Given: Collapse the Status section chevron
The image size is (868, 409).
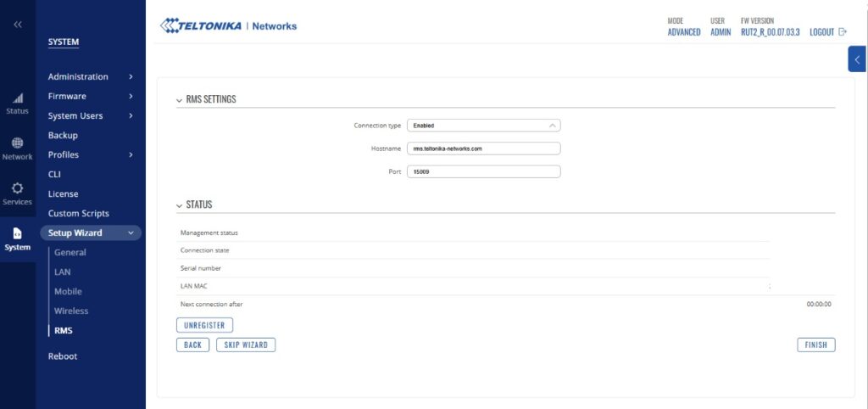Looking at the screenshot, I should [x=179, y=205].
